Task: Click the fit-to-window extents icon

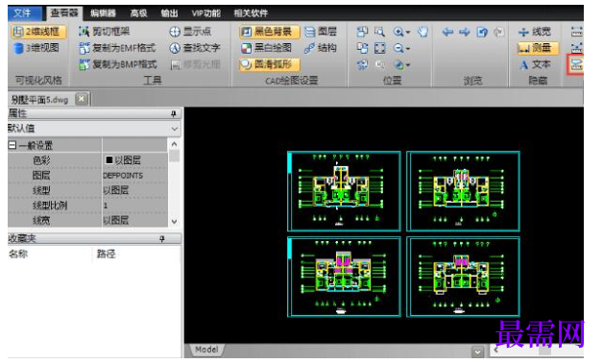Action: (379, 48)
